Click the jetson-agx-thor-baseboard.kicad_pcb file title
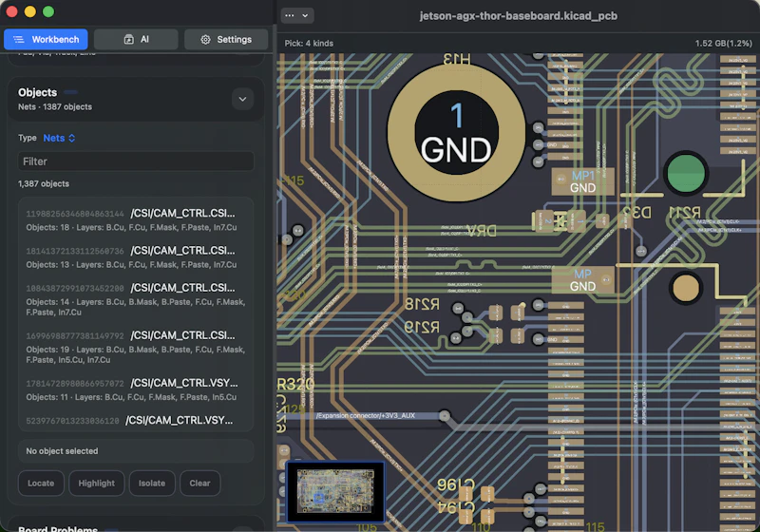This screenshot has width=760, height=532. click(518, 16)
